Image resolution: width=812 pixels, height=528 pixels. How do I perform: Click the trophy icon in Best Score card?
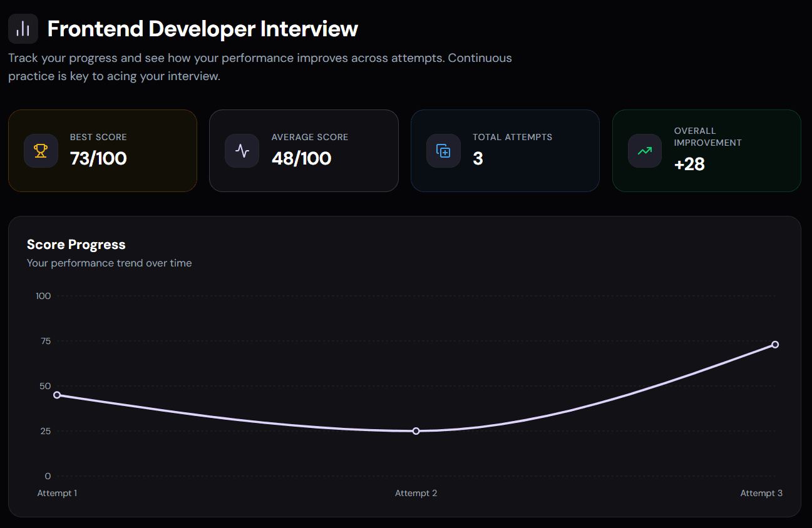41,151
